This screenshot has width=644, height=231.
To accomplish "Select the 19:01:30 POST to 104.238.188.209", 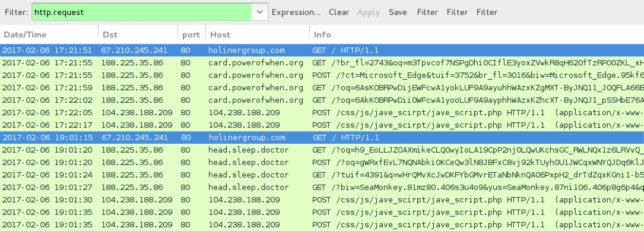I will pos(322,200).
